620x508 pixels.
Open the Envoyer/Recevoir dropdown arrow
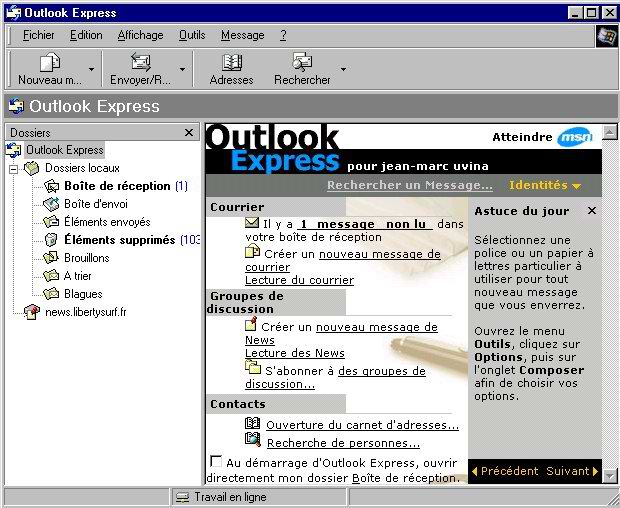point(182,69)
